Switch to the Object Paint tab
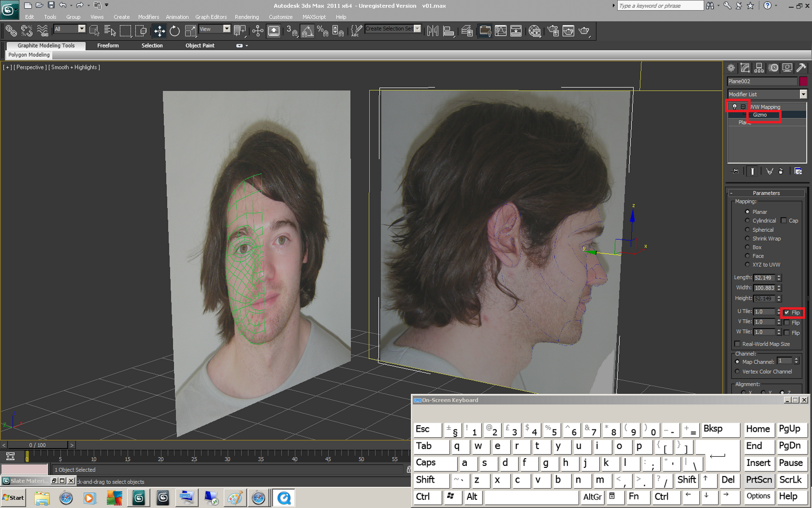The height and width of the screenshot is (508, 812). 200,45
